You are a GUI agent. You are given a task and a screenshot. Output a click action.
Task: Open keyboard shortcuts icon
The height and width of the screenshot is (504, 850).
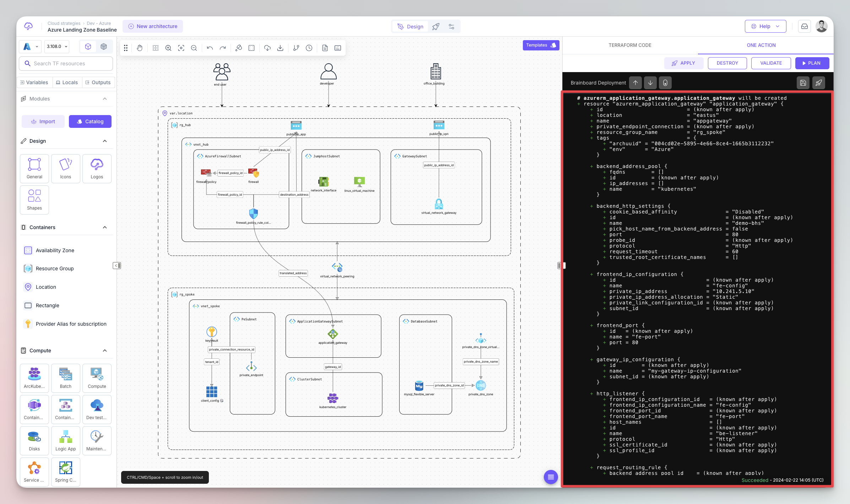[x=338, y=48]
